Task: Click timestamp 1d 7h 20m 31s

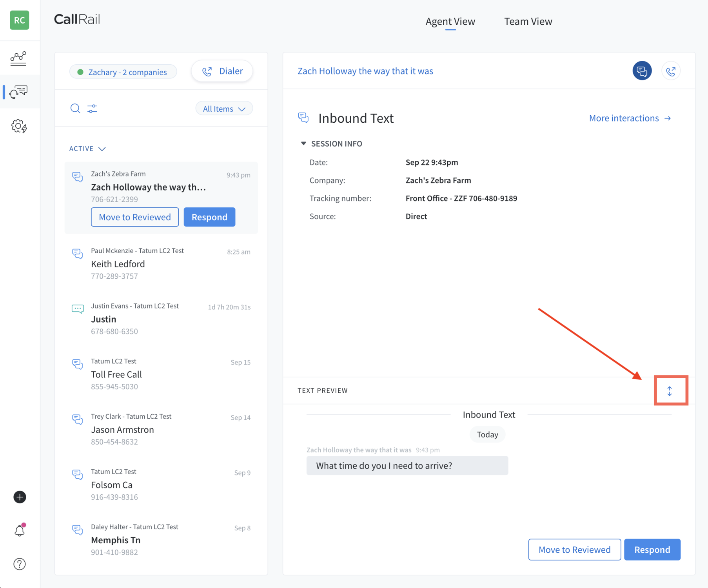Action: (x=229, y=307)
